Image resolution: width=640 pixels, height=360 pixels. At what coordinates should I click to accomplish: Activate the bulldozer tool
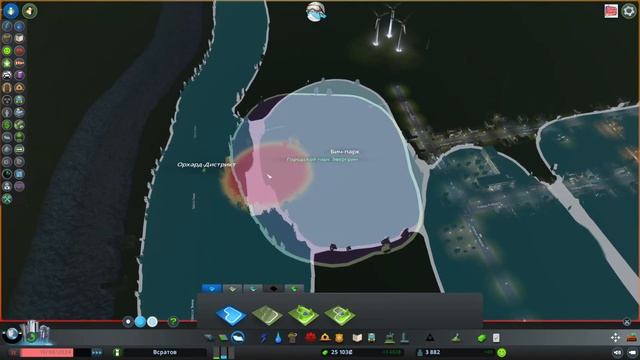coord(632,338)
